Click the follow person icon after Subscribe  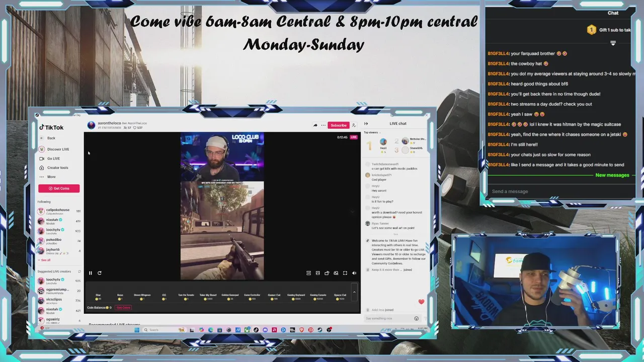point(354,125)
